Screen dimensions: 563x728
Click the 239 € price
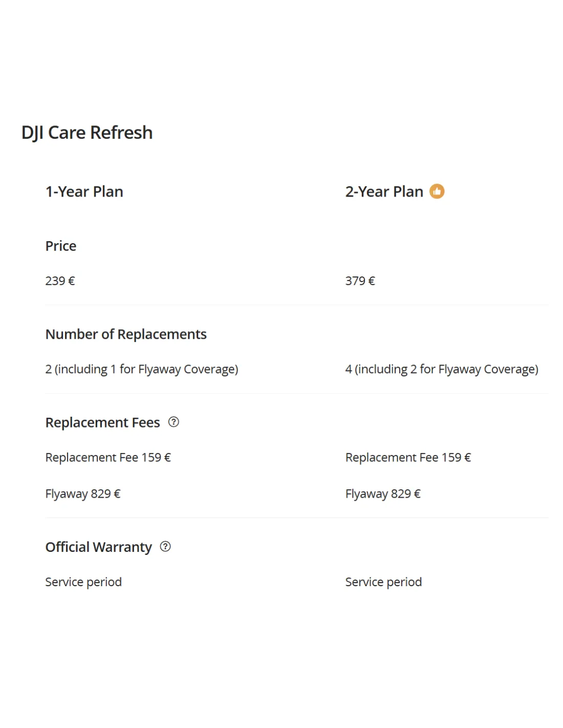click(60, 281)
